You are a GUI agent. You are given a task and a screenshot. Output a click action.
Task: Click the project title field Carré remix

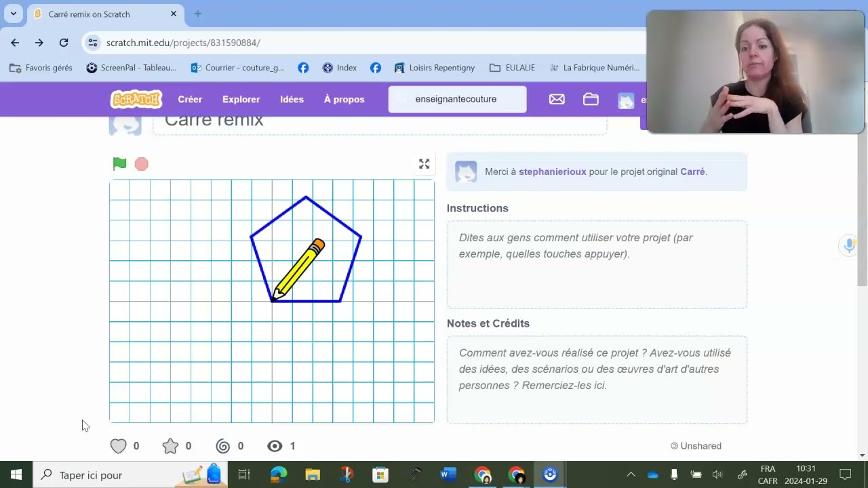[380, 125]
